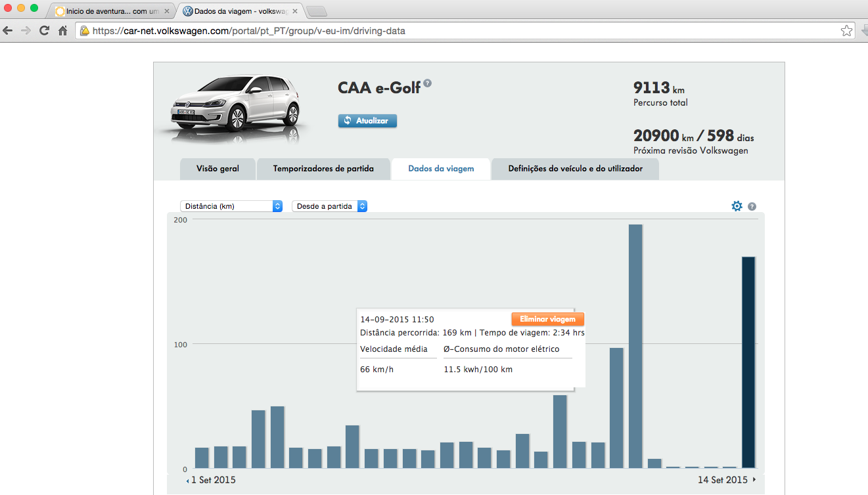This screenshot has width=868, height=495.
Task: Click the 9113 km total distance value
Action: (x=659, y=88)
